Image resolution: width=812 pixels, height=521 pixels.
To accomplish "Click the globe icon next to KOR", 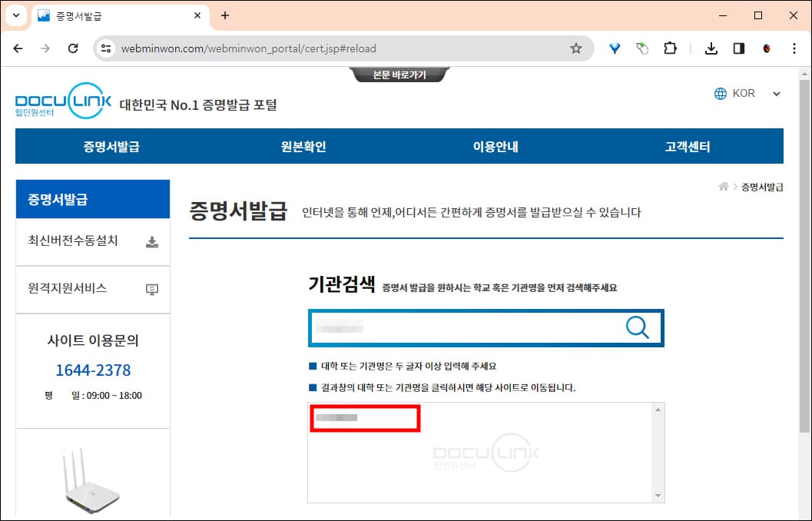I will pos(721,93).
